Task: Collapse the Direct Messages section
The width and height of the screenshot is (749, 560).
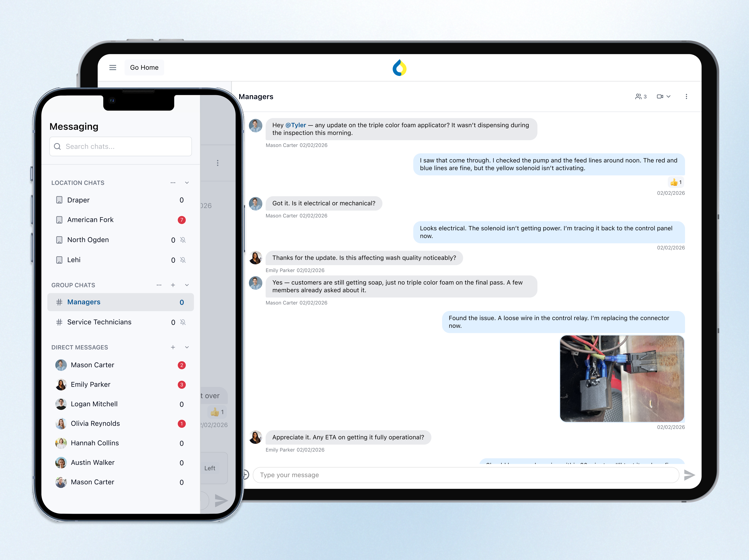Action: (x=187, y=347)
